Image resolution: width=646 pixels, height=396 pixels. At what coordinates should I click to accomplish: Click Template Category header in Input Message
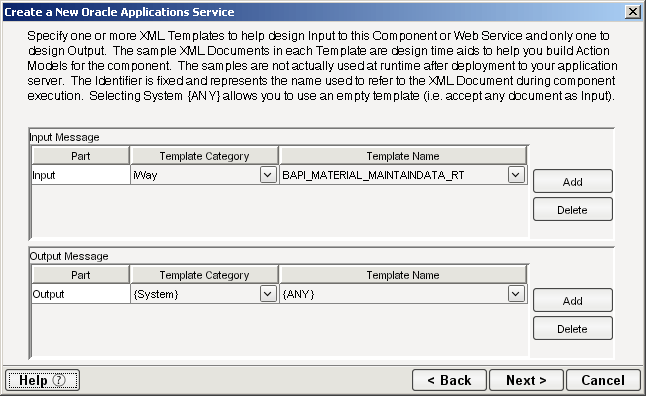click(x=204, y=156)
